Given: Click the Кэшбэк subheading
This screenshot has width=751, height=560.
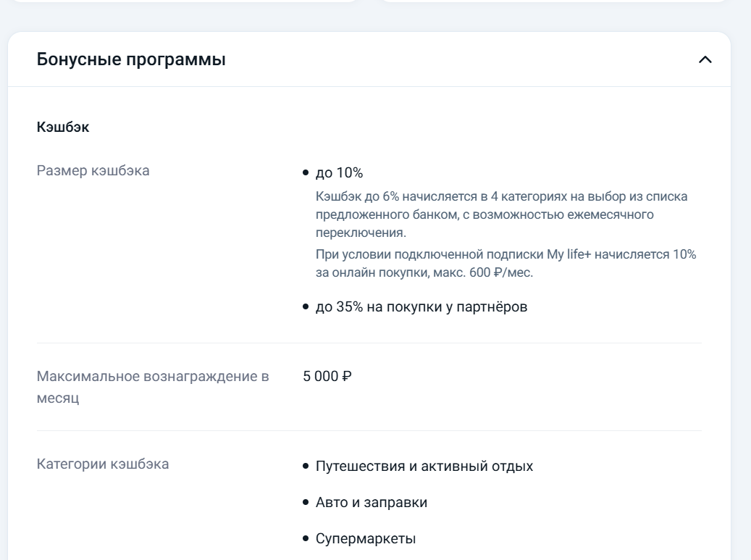Looking at the screenshot, I should (x=63, y=128).
